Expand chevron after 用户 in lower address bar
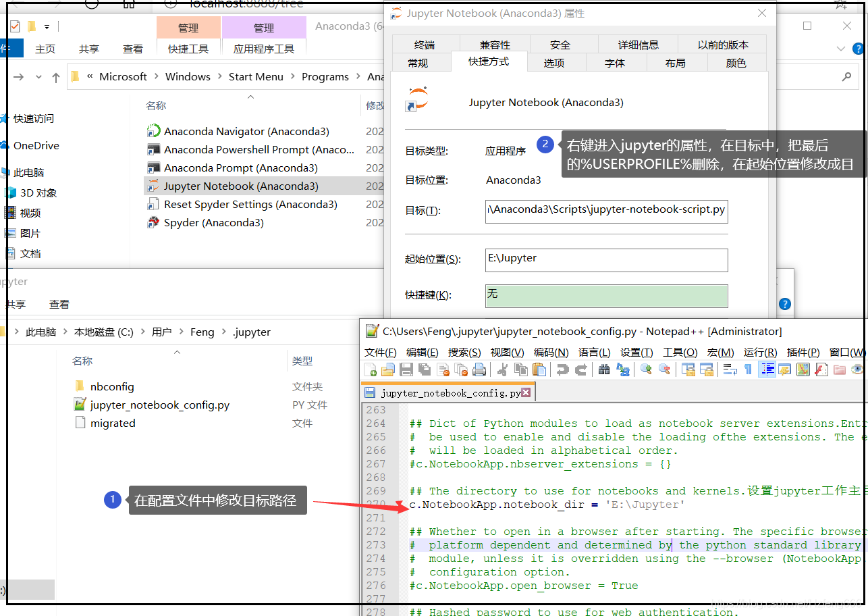Screen dimensions: 868x616 [x=181, y=332]
